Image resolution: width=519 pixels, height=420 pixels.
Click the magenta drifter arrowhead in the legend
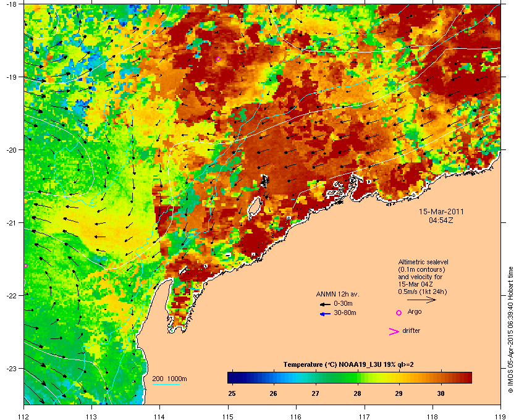tap(394, 332)
